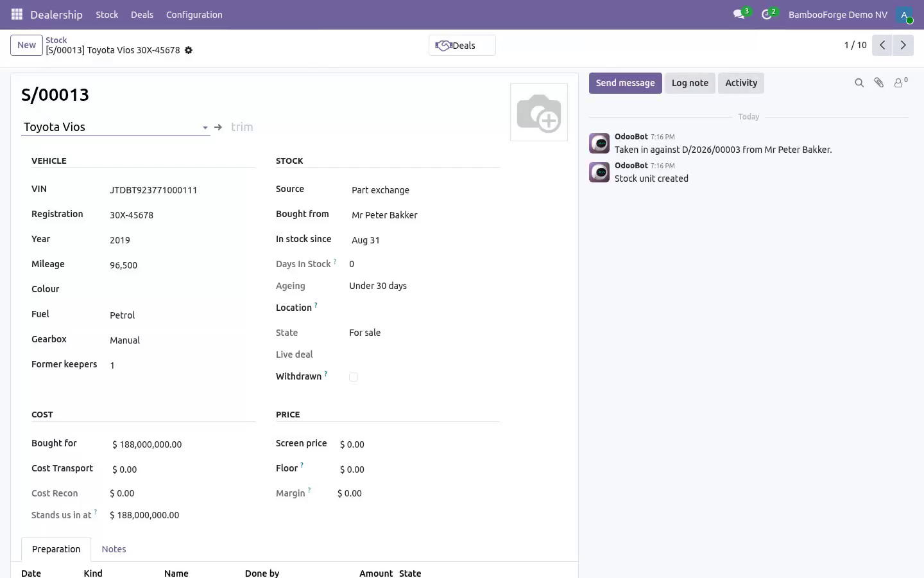Open the Deals smart button
924x578 pixels.
pyautogui.click(x=462, y=46)
